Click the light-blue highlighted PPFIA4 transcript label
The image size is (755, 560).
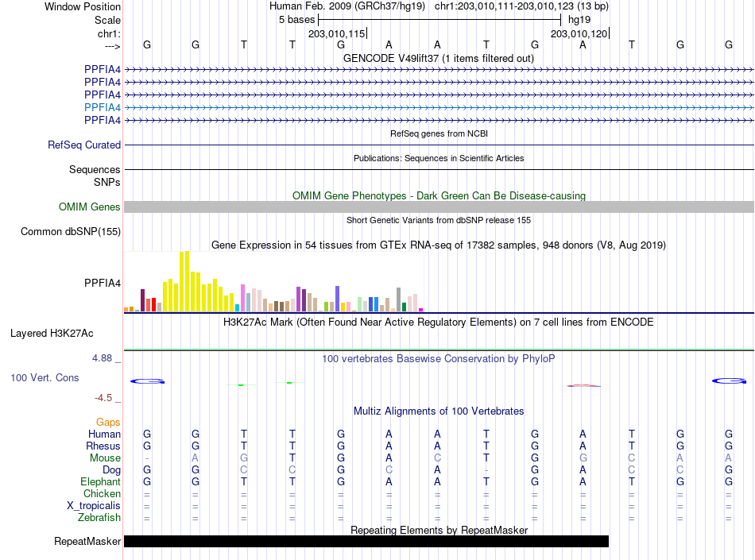pos(102,107)
